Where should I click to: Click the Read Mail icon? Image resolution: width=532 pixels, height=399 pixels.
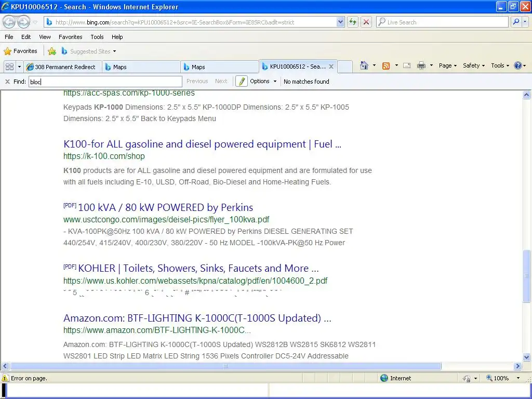click(407, 65)
